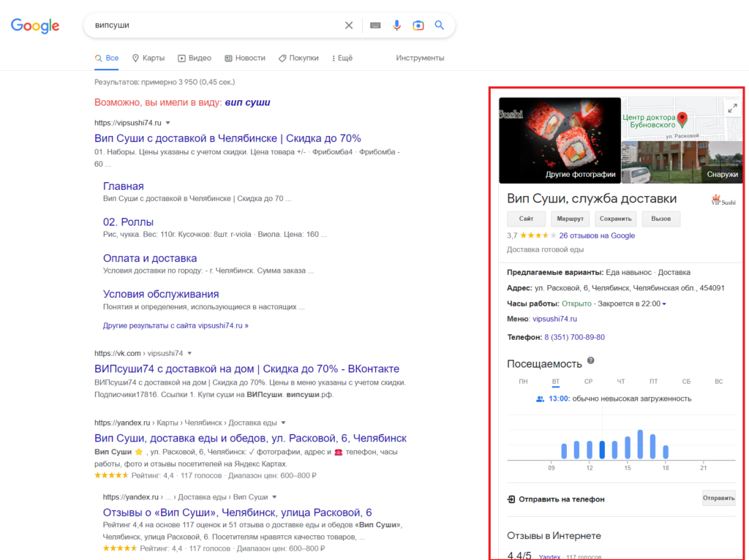The width and height of the screenshot is (749, 560).
Task: Expand dropdown arrow next to vipsushi74.ru URL
Action: coord(168,123)
